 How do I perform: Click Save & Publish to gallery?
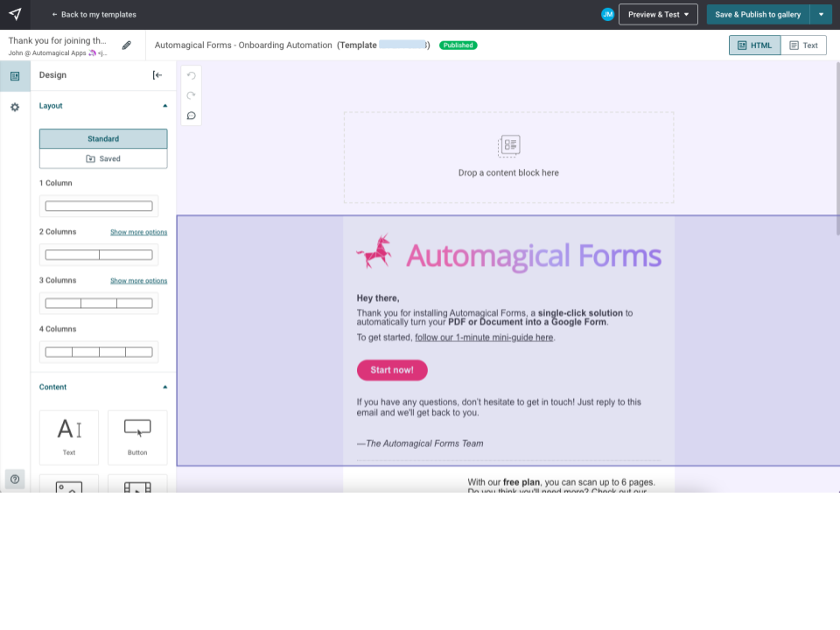click(758, 15)
